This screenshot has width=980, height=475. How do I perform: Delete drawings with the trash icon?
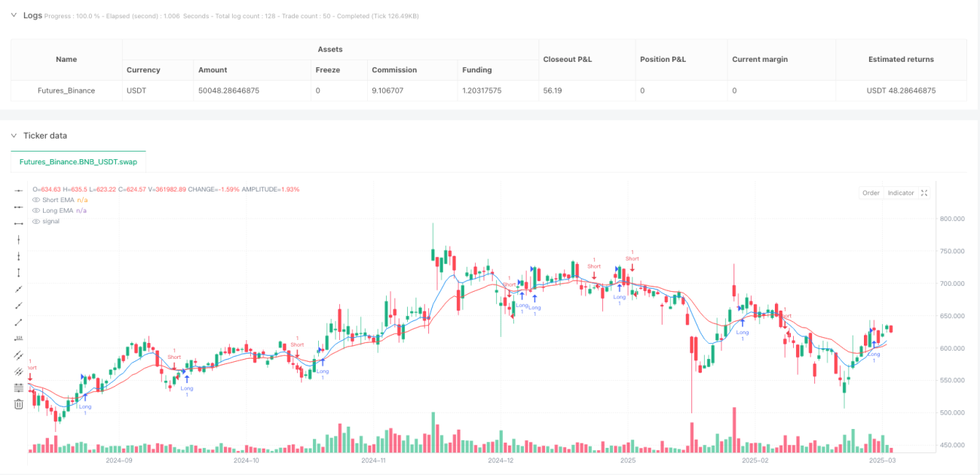coord(19,404)
